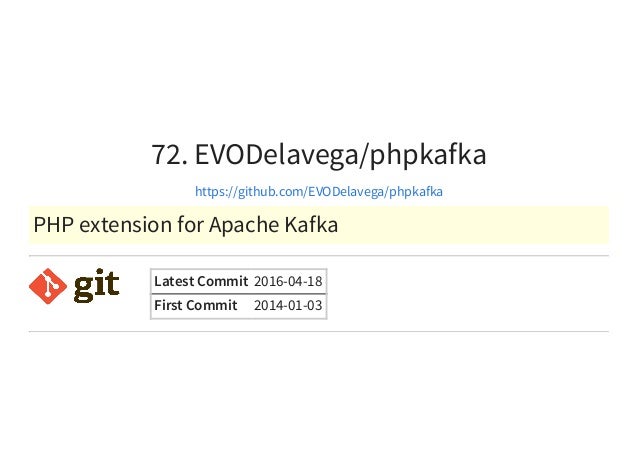Click the horizontal divider above the git logo
The image size is (638, 465).
point(319,256)
